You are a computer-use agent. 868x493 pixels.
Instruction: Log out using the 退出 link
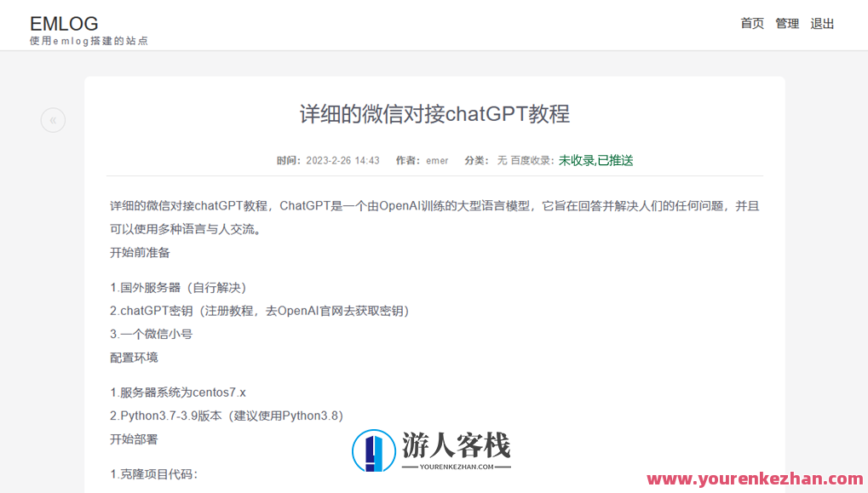point(820,23)
